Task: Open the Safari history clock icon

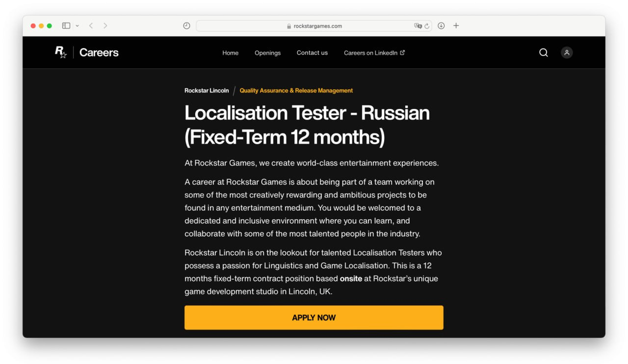Action: click(186, 26)
